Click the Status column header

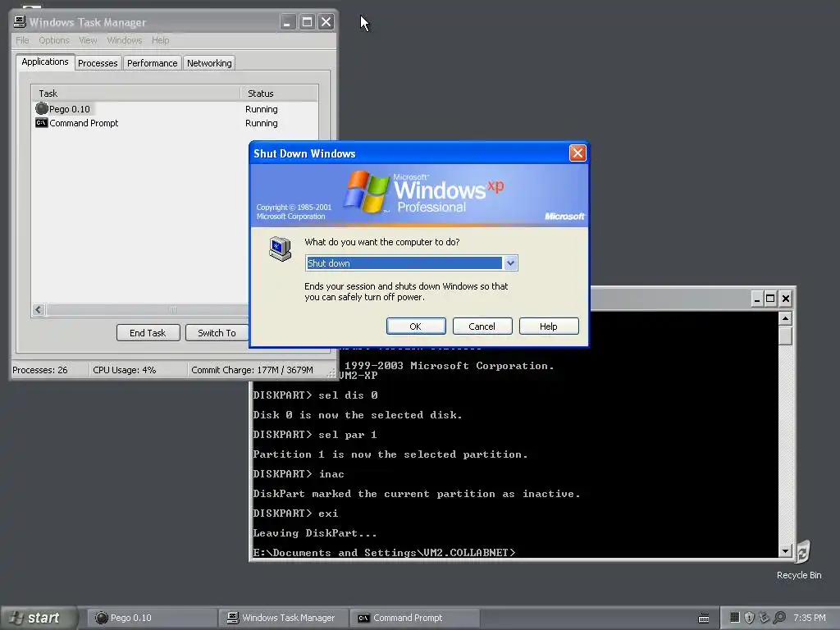[279, 94]
